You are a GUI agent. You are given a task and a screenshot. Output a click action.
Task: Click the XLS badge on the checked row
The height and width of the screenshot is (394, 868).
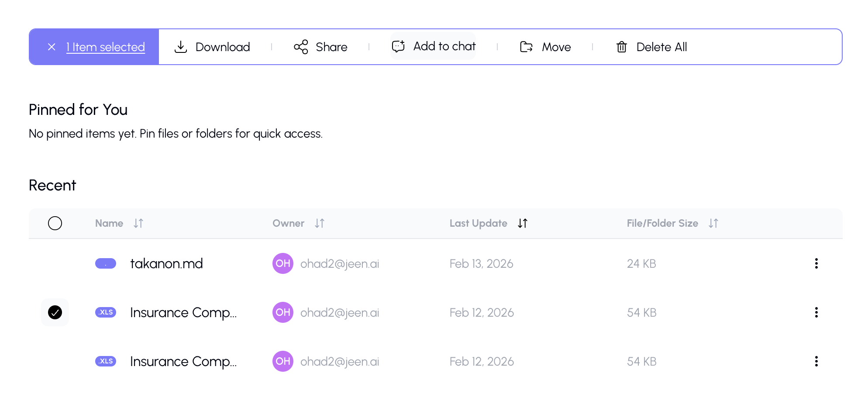pos(106,312)
